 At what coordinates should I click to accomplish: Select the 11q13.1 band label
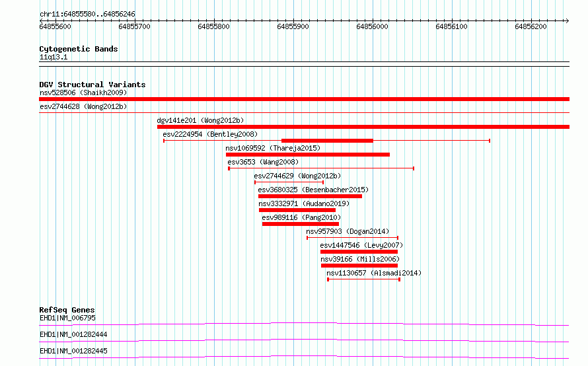pyautogui.click(x=54, y=57)
